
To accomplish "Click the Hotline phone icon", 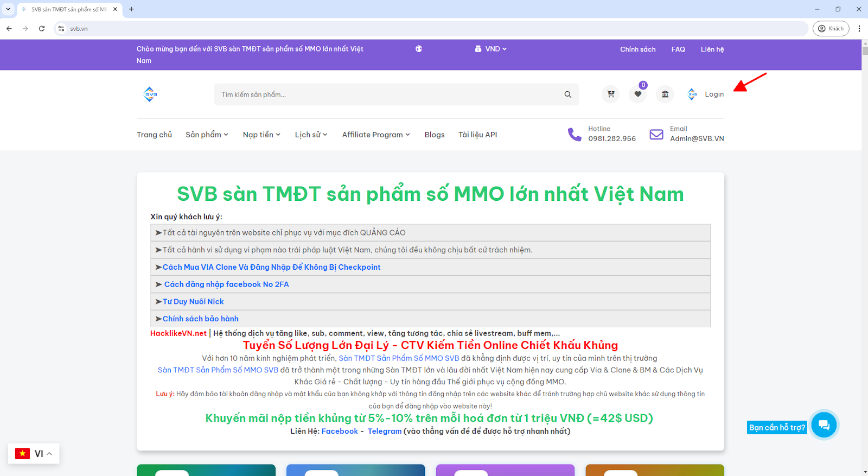I will pos(575,134).
